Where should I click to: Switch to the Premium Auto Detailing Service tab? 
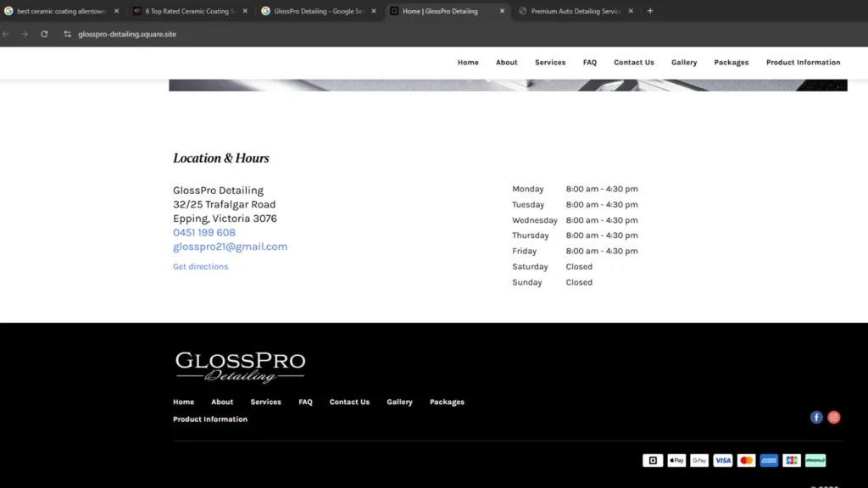pyautogui.click(x=574, y=11)
